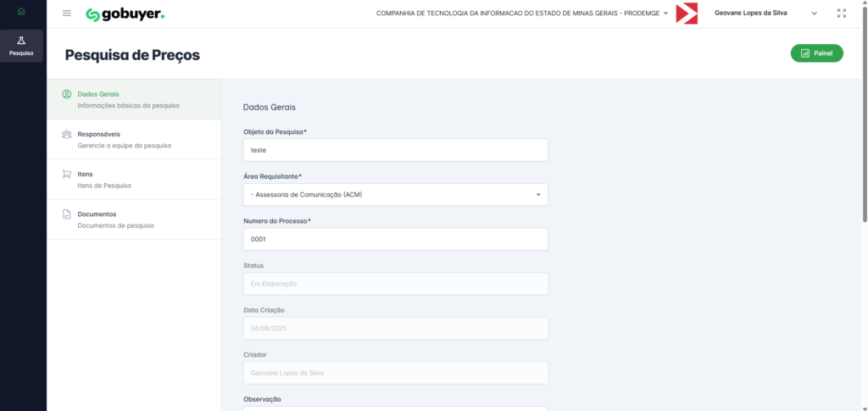This screenshot has width=868, height=411.
Task: Click the gobuyer logo
Action: [125, 14]
